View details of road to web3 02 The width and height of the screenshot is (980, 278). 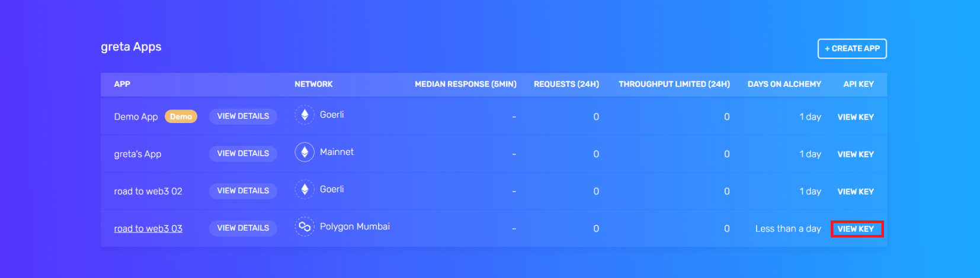(243, 191)
